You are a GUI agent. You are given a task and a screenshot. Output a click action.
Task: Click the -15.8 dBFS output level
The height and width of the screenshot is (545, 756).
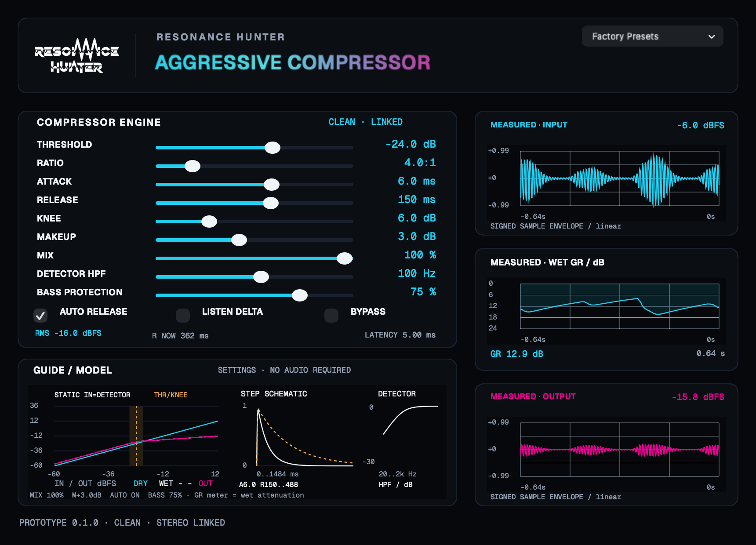[x=698, y=397]
